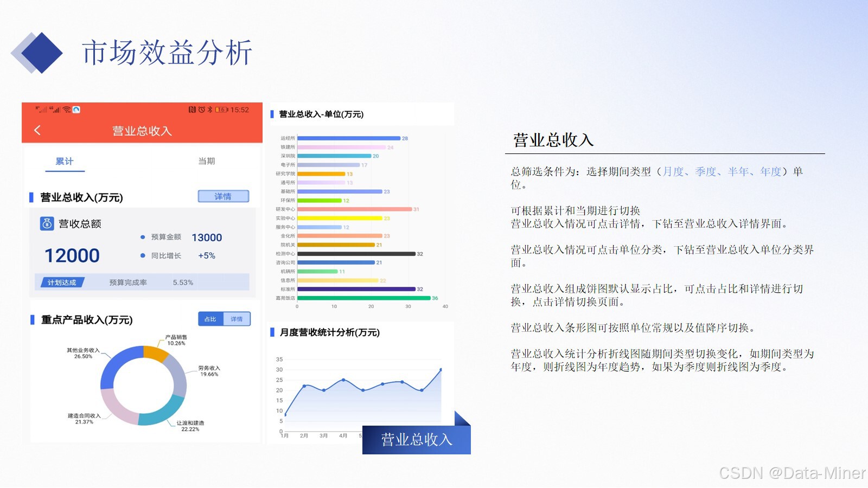Click the 院机关 bar in the chart

pyautogui.click(x=336, y=245)
